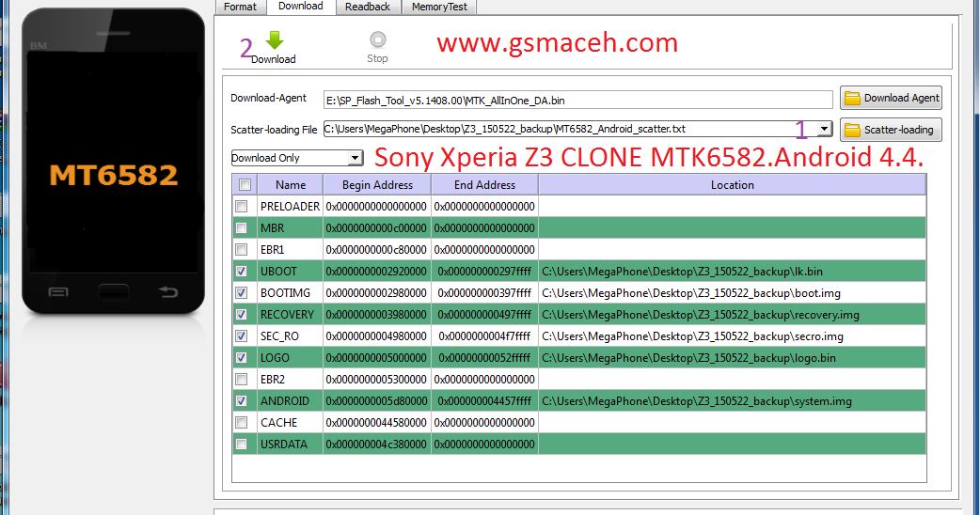980x515 pixels.
Task: Click the CACHE name cell
Action: 290,423
